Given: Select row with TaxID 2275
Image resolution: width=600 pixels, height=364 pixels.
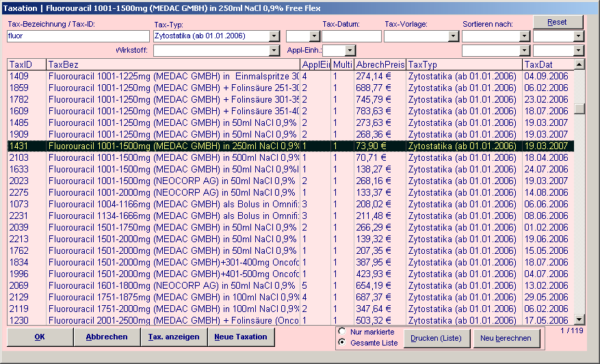Looking at the screenshot, I should click(291, 192).
